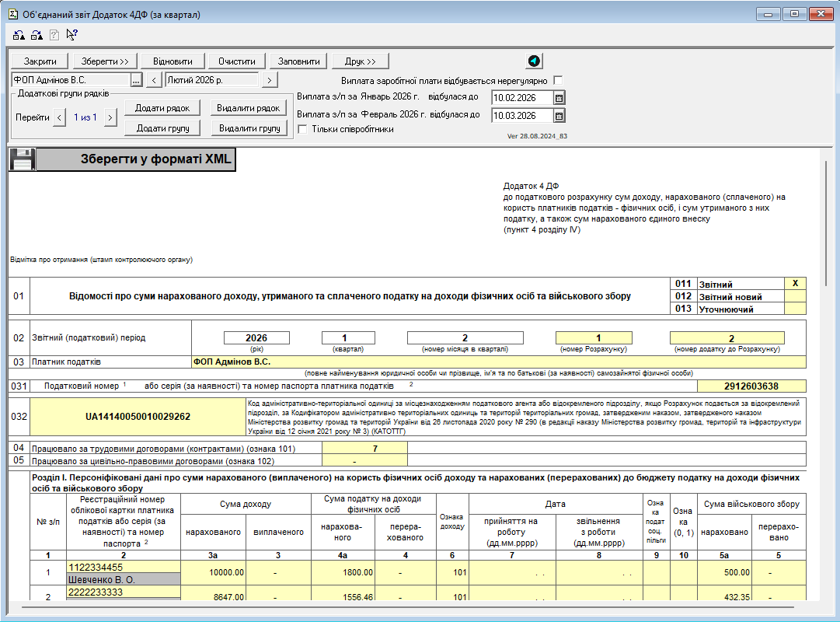Viewport: 840px width, 622px height.
Task: Expand the 'Друк >>' print menu
Action: (x=361, y=61)
